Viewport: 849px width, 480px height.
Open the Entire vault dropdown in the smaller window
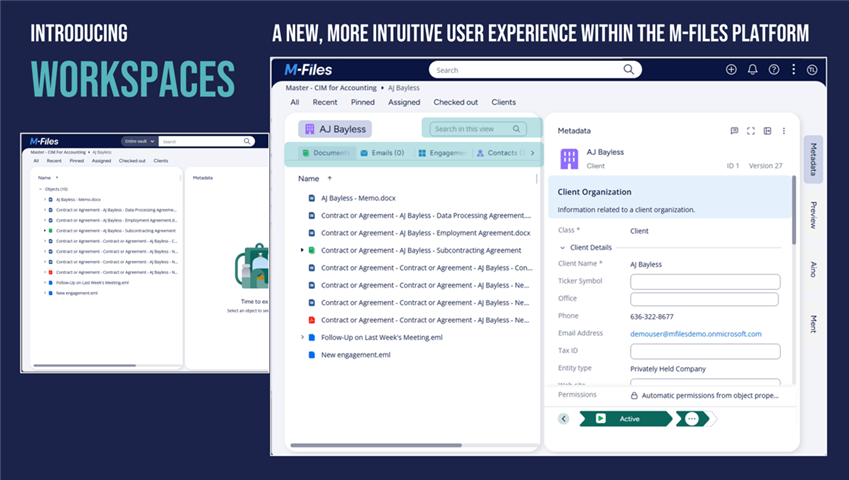coord(139,141)
